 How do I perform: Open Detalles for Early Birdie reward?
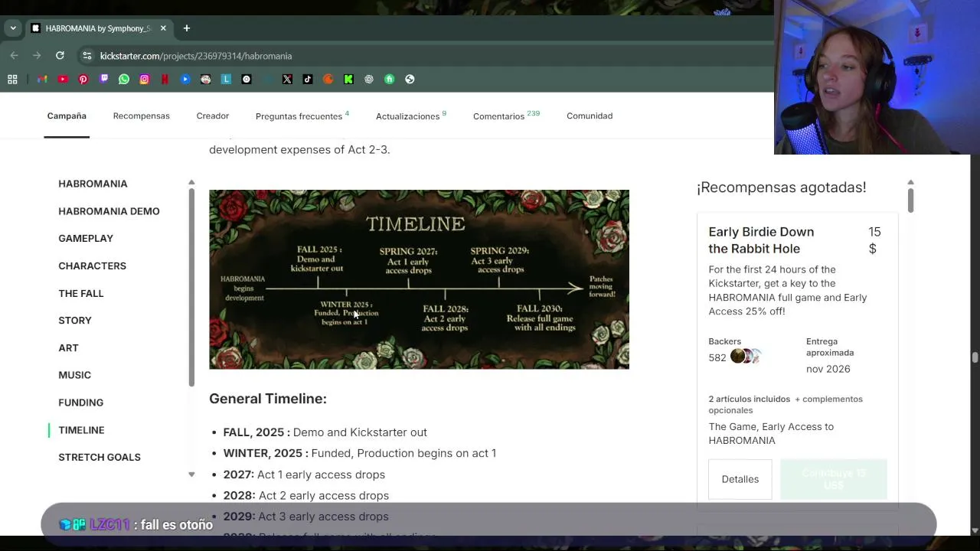[x=740, y=479]
